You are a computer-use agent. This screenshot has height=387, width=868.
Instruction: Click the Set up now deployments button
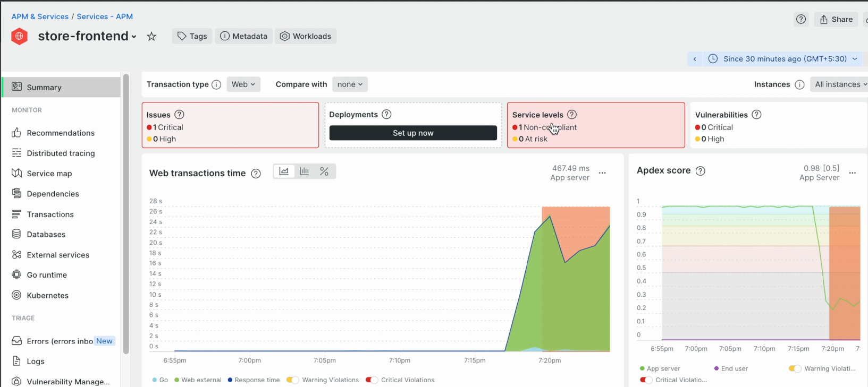pos(413,133)
